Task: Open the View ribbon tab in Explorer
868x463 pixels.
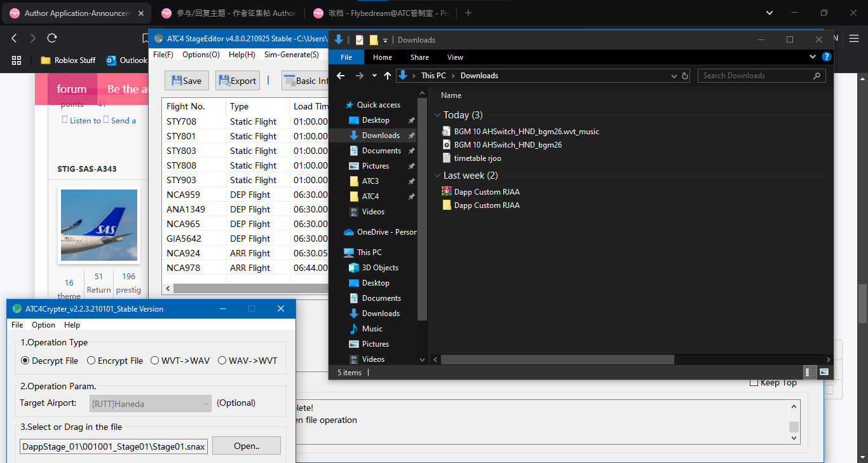Action: click(x=455, y=57)
